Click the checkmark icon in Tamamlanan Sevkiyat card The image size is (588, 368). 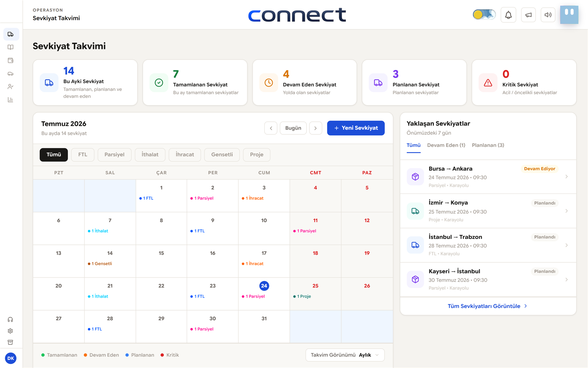coord(159,83)
